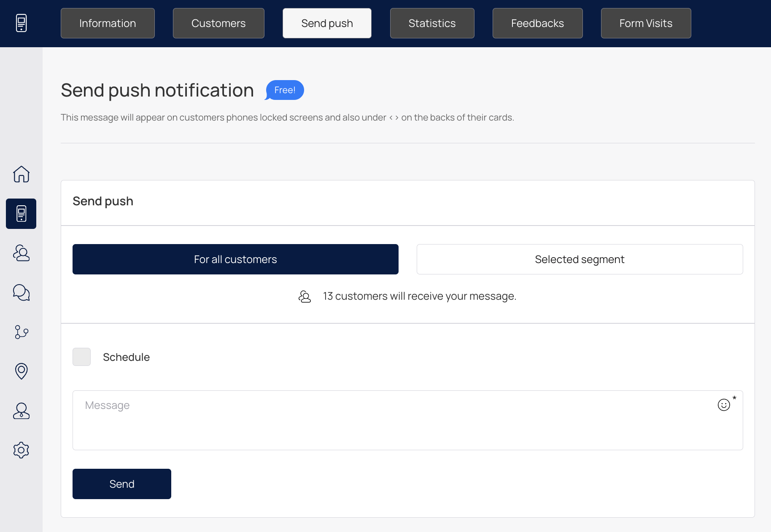Open the customers group icon in sidebar
Viewport: 771px width, 532px height.
point(21,253)
